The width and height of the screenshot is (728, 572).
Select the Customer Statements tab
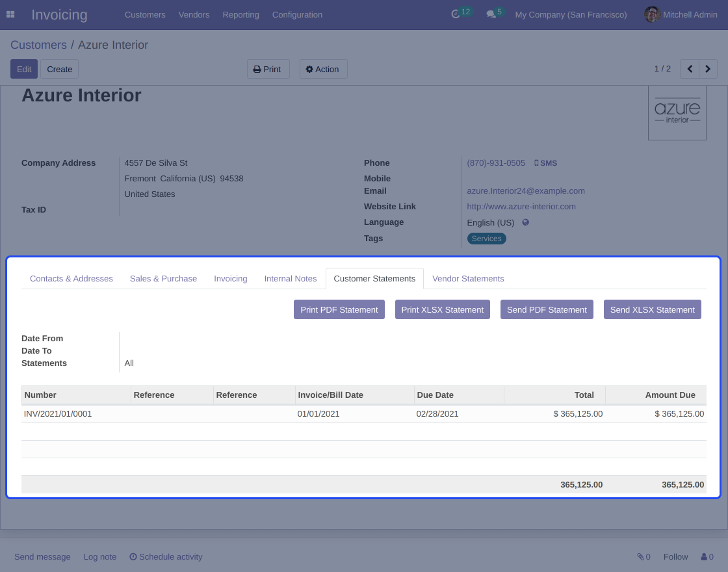pos(374,279)
